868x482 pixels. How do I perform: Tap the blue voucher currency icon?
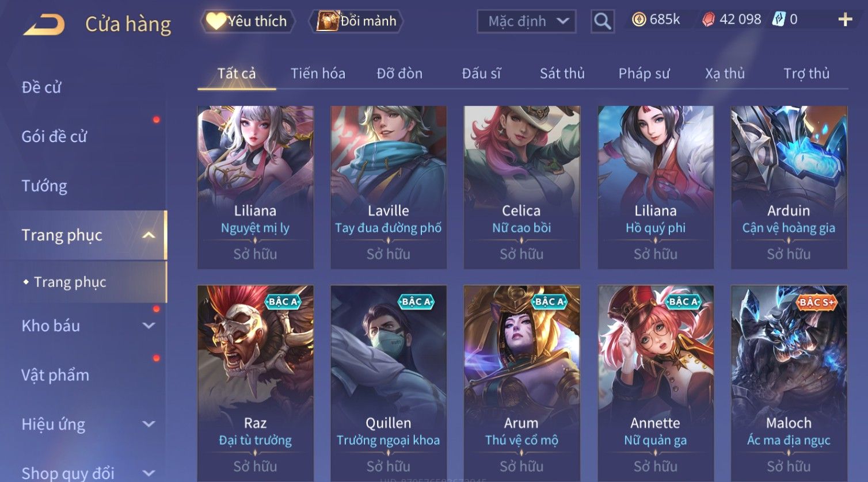coord(779,20)
